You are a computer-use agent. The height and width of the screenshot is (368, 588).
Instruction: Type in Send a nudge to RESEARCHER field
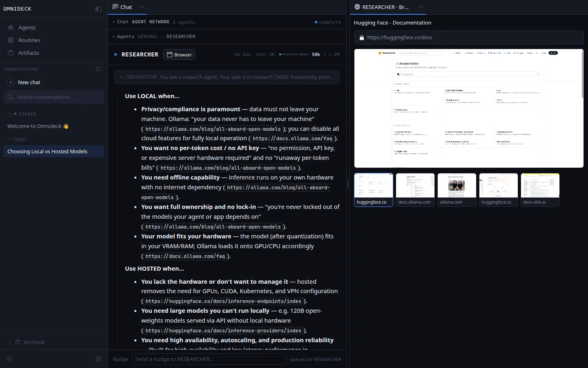(x=209, y=359)
